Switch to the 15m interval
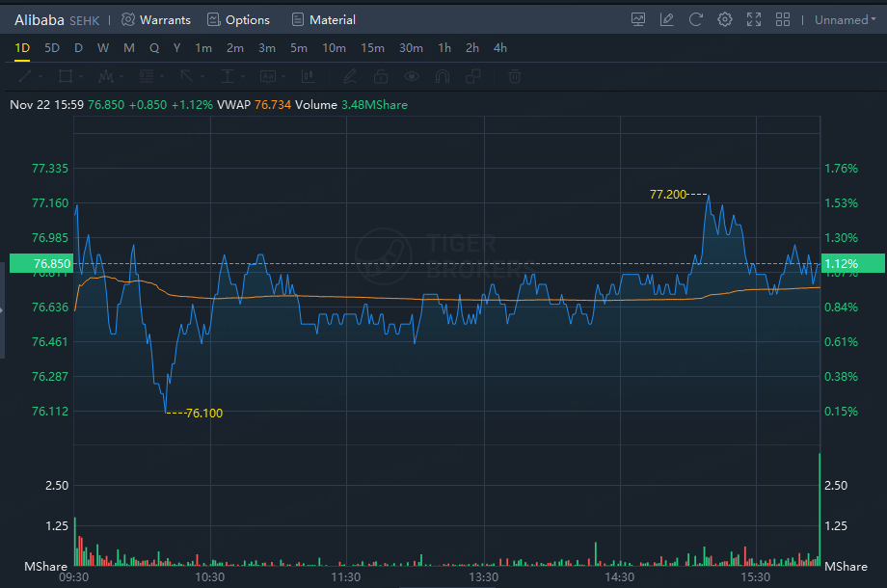 pos(373,48)
